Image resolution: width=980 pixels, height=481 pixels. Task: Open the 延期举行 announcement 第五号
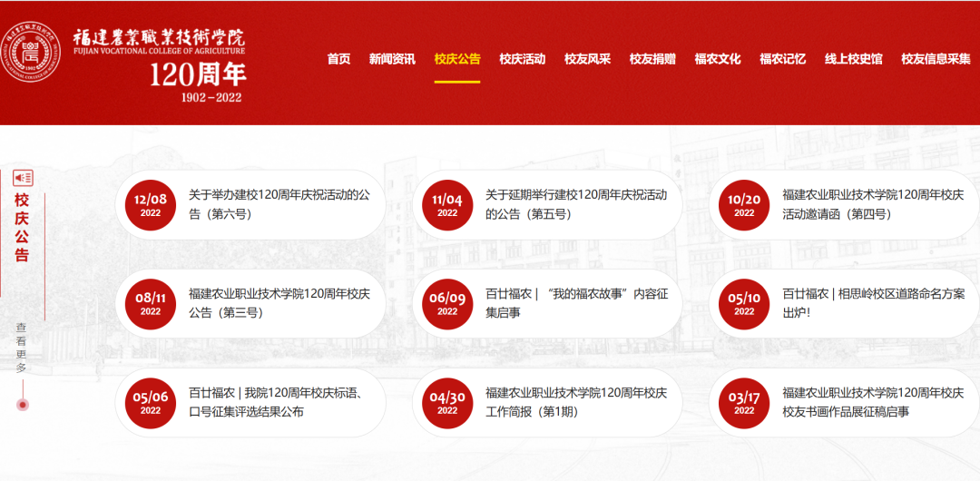pos(576,204)
